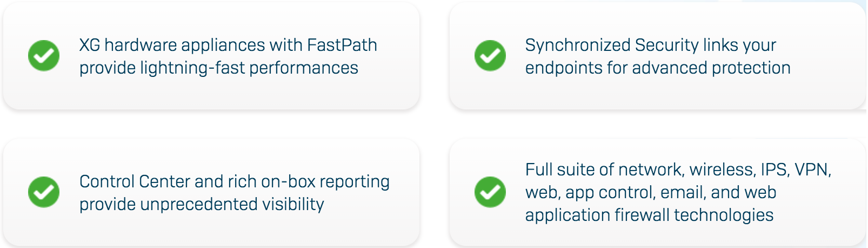
Task: Select the text 'provide unprecedented visibility'
Action: [x=202, y=204]
